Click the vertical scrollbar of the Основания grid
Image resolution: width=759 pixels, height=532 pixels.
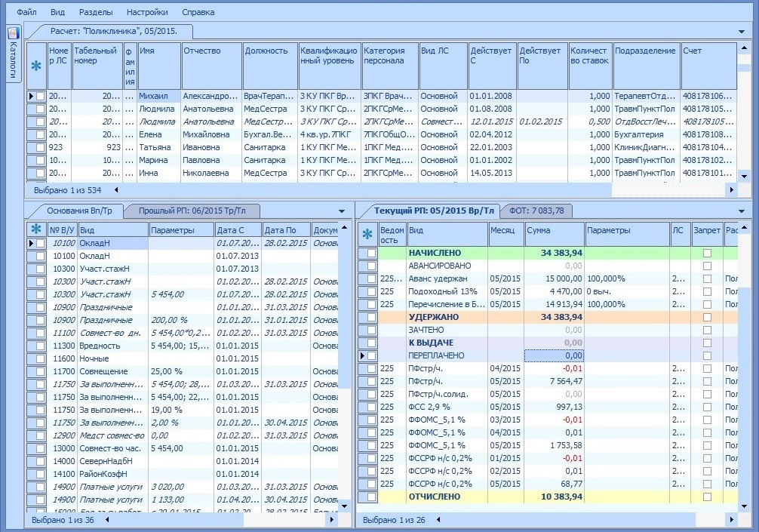(x=344, y=310)
